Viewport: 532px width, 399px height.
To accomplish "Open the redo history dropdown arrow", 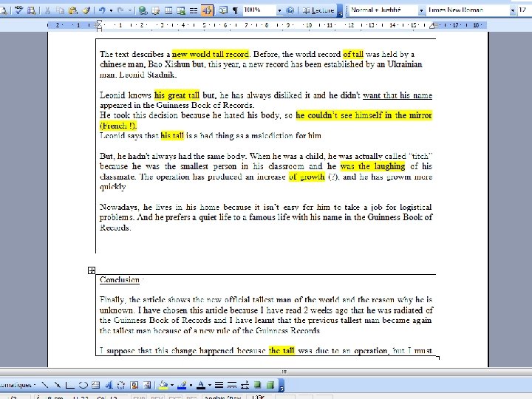I will [x=129, y=10].
